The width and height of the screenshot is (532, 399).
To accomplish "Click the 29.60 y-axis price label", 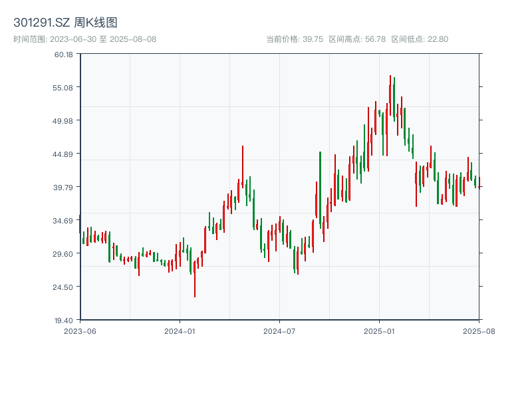I will (64, 253).
